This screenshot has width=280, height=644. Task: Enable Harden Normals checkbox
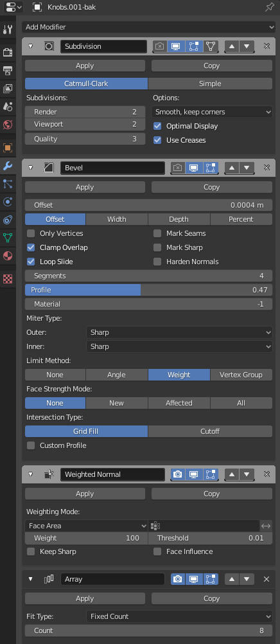(157, 262)
